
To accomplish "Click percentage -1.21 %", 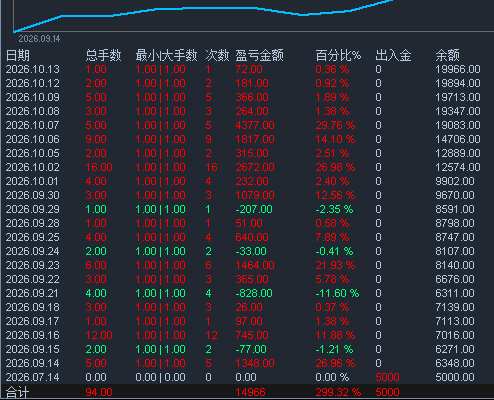I will (334, 349).
